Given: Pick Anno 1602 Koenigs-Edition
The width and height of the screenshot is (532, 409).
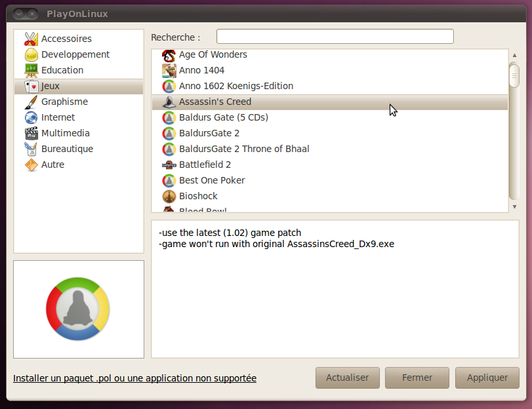Looking at the screenshot, I should [330, 86].
